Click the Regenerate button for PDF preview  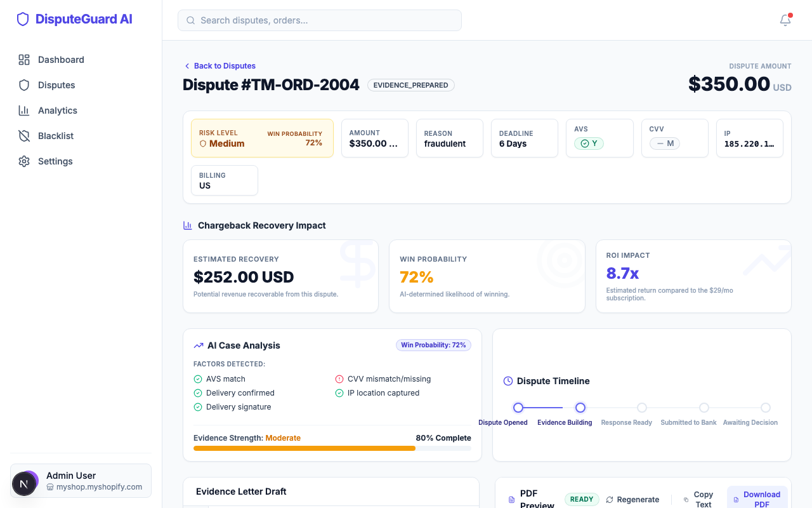point(632,499)
